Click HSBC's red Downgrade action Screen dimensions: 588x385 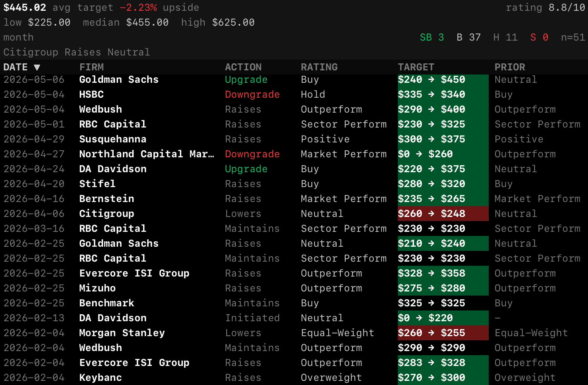(x=252, y=94)
